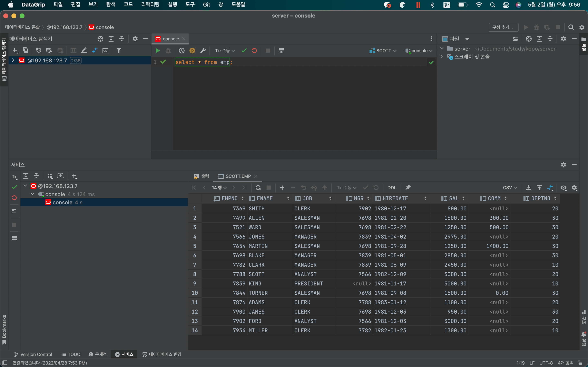The width and height of the screenshot is (588, 367).
Task: Open the SCOTT schema switcher dropdown
Action: [383, 51]
